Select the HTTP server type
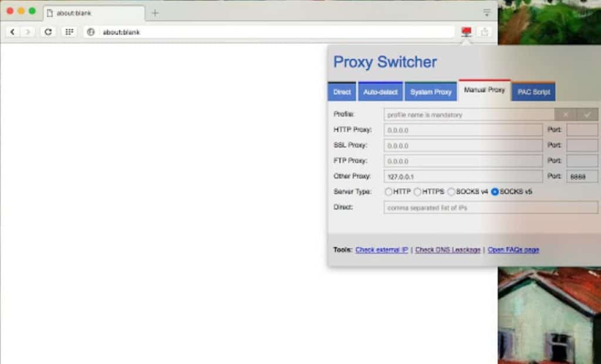Viewport: 601px width, 364px height. (x=389, y=191)
